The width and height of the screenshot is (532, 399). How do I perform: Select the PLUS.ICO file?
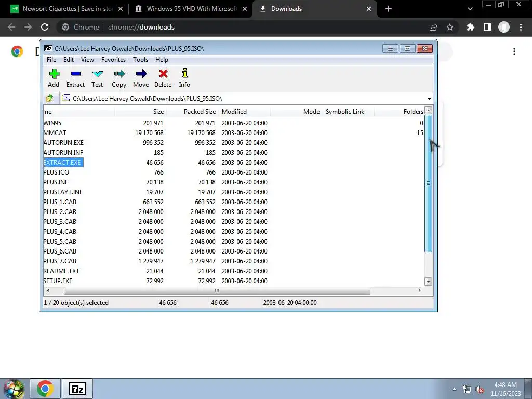[x=56, y=172]
